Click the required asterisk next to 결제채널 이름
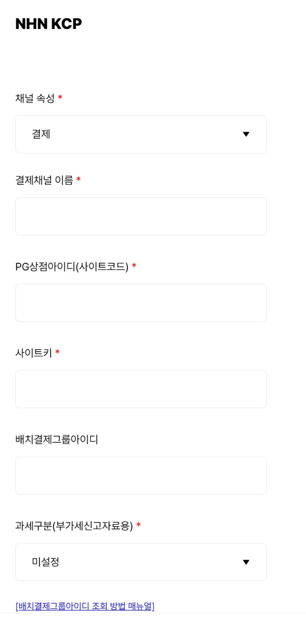Viewport: 306px width, 644px height. [x=78, y=179]
